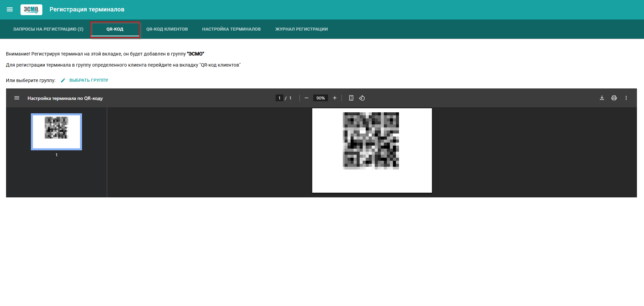This screenshot has width=644, height=306.
Task: Toggle the PDF viewer sidebar
Action: (17, 98)
